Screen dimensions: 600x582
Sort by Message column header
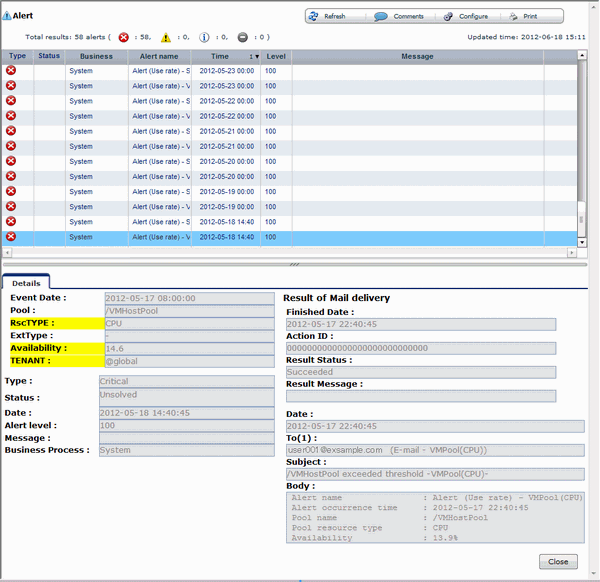(417, 56)
